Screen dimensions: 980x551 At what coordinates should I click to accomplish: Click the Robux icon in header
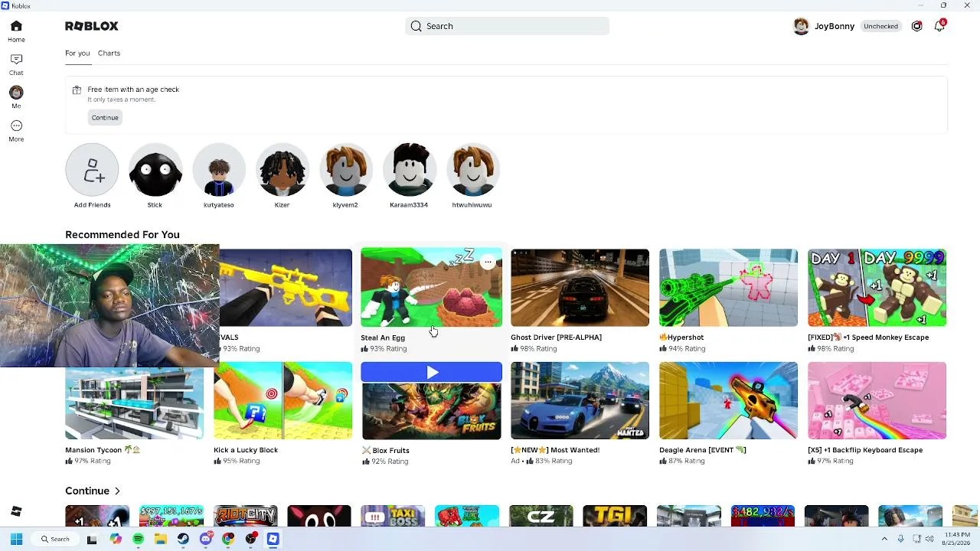tap(916, 26)
